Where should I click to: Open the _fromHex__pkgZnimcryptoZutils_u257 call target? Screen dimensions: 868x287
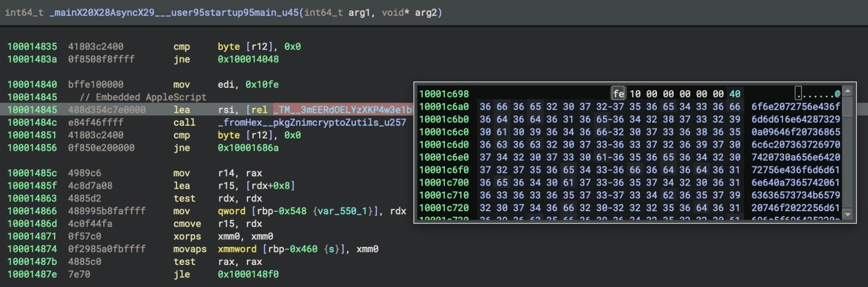(312, 123)
